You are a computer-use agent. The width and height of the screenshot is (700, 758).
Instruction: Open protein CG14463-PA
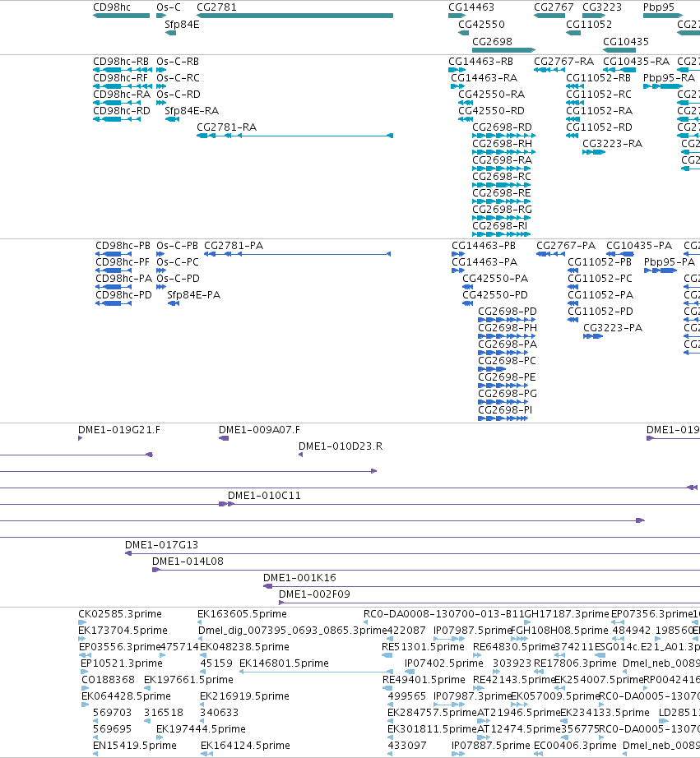458,270
